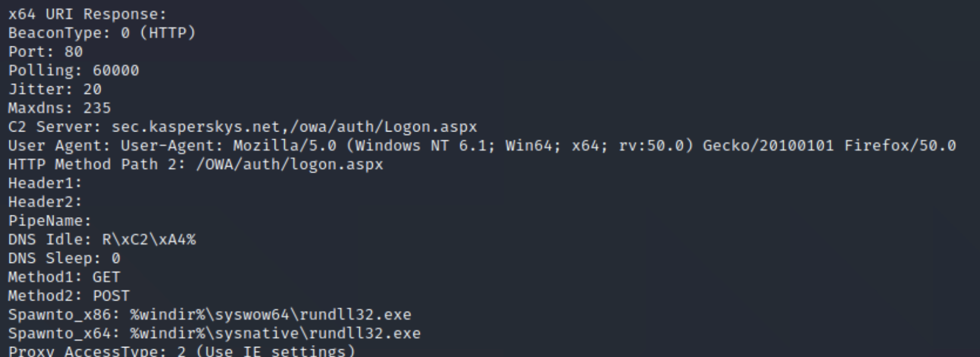980x357 pixels.
Task: Click the DNS Sleep value 0
Action: (115, 258)
